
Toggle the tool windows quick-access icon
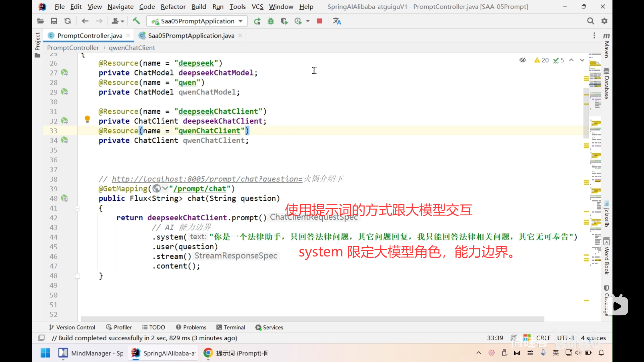[x=42, y=338]
